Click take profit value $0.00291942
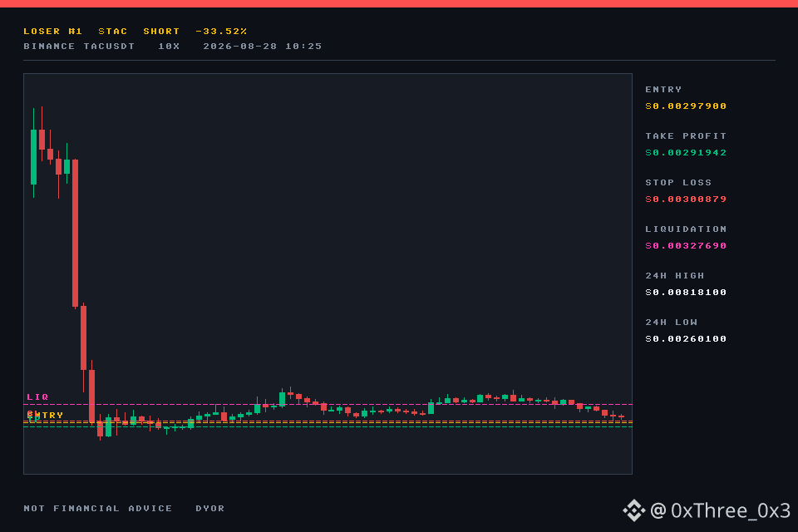The image size is (798, 532). tap(686, 153)
